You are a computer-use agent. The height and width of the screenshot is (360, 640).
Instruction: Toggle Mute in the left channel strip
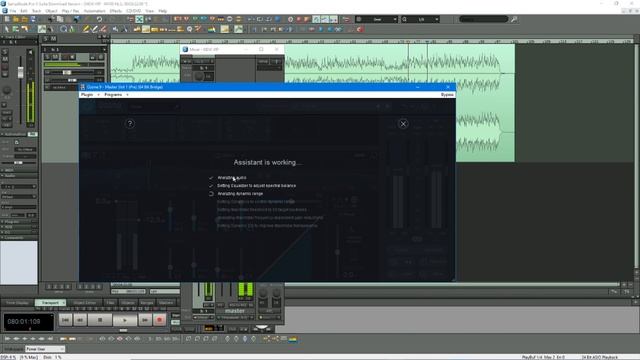(x=5, y=59)
